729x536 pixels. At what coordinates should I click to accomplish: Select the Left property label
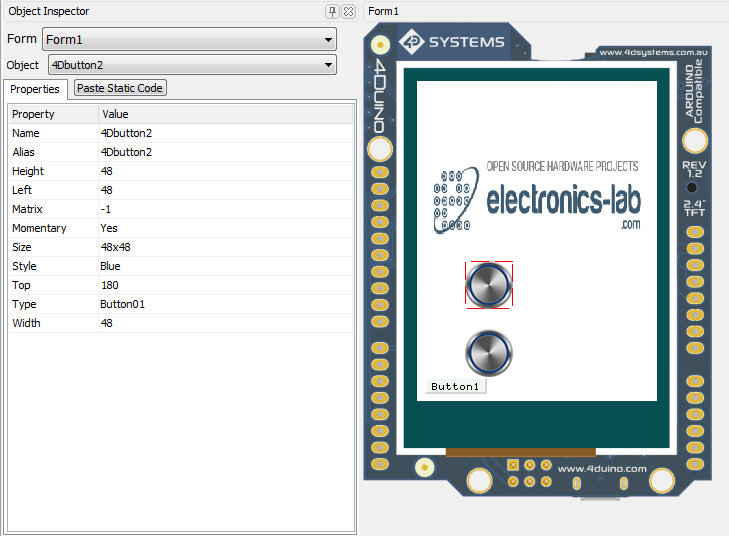click(22, 190)
